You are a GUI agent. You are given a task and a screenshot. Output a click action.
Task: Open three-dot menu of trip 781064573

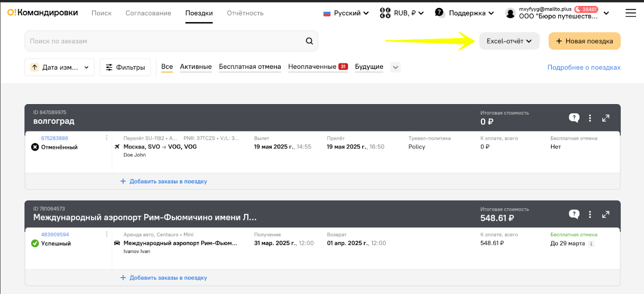590,214
